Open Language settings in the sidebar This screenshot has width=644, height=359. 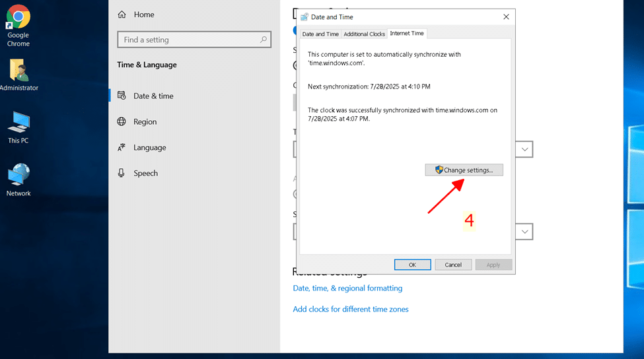(x=149, y=147)
